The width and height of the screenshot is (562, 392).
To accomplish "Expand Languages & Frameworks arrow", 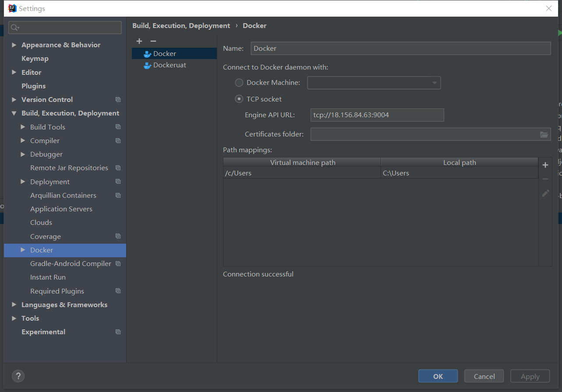I will [14, 305].
